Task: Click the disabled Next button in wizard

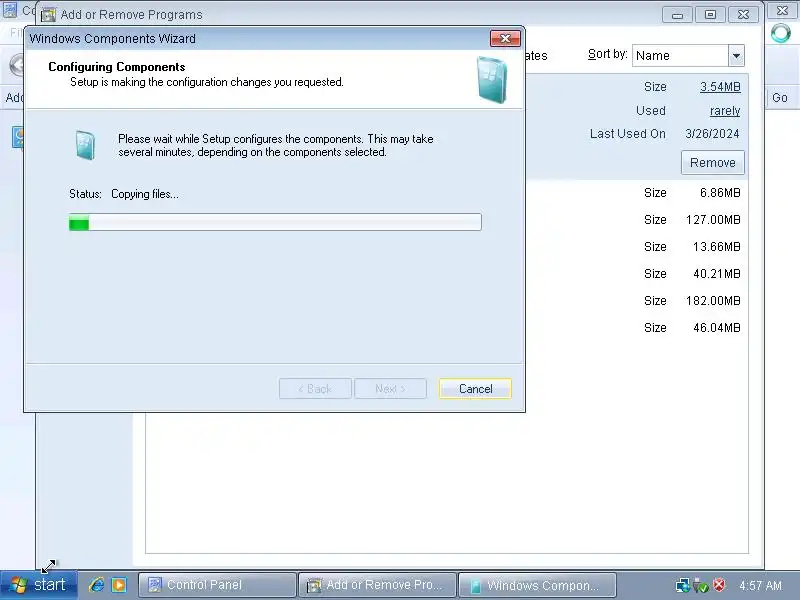Action: tap(390, 389)
